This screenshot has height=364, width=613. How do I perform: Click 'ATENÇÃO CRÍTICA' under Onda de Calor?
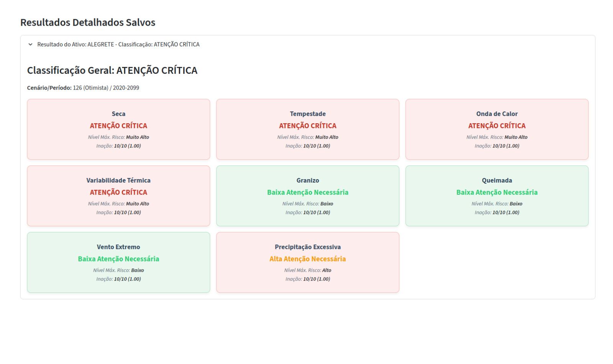click(497, 126)
